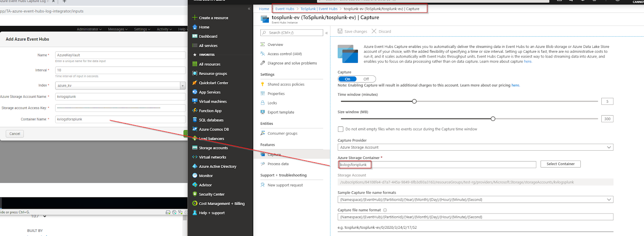Open Messages menu in Splunk window
The height and width of the screenshot is (236, 644).
118,29
